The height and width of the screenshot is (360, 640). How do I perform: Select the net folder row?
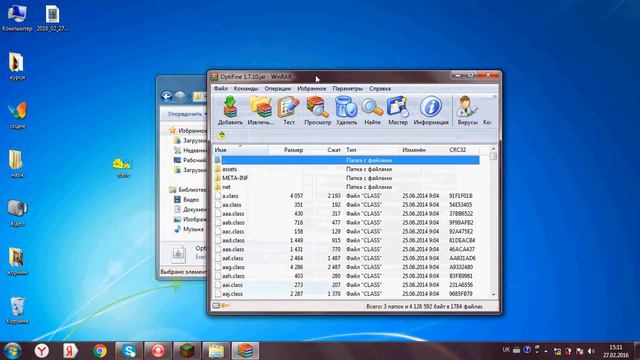click(346, 187)
